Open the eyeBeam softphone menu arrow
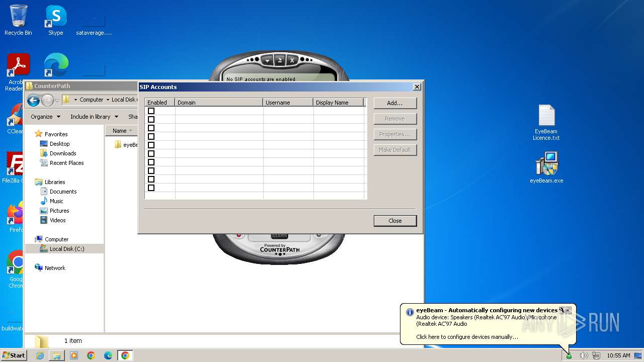Viewport: 644px width, 362px height. (268, 60)
